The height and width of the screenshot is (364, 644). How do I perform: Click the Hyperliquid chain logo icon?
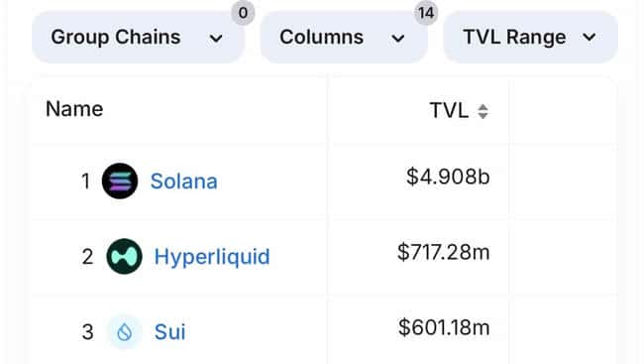click(x=124, y=256)
